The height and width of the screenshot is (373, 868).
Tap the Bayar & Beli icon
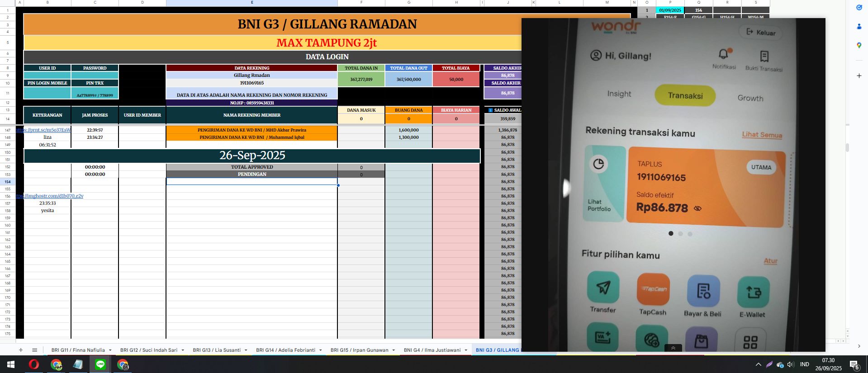pos(703,291)
